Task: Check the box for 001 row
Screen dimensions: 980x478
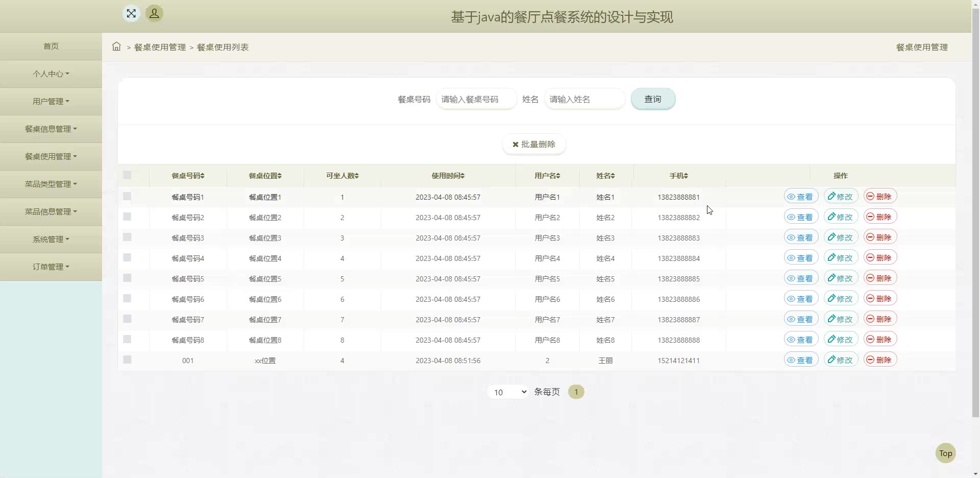Action: (x=127, y=360)
